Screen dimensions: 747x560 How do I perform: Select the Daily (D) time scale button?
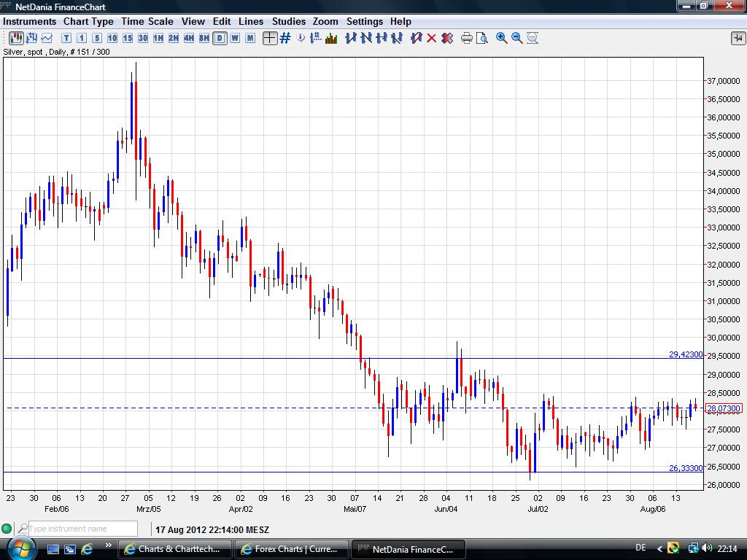point(220,38)
